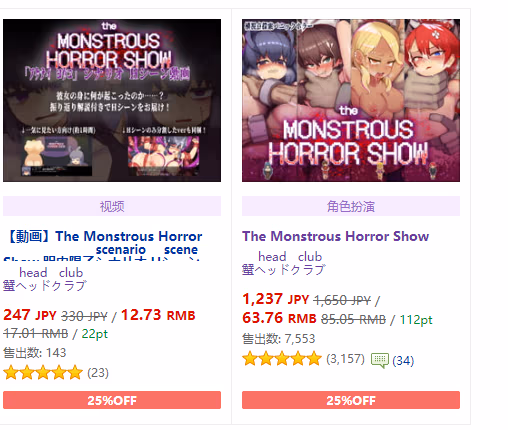This screenshot has height=430, width=508.
Task: Visit the 蟹ヘッドクラブ circle link under the game title
Action: pyautogui.click(x=284, y=270)
